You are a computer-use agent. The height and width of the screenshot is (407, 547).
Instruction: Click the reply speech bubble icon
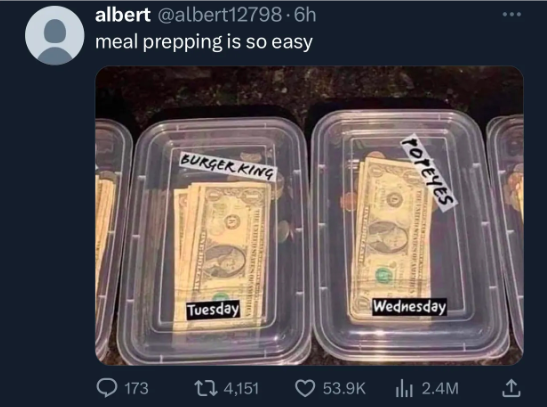107,388
